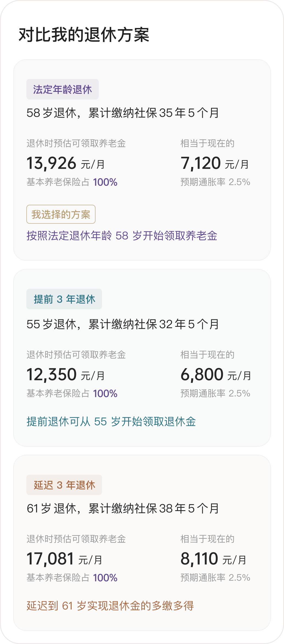Open the 按照法定退休年龄 58 岁开始领取养老金 link
The image size is (284, 644).
click(x=122, y=236)
